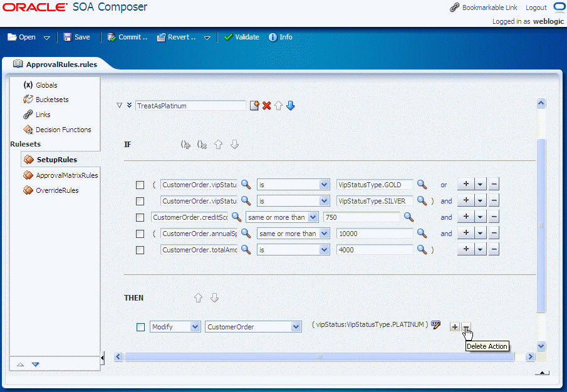Check the VipStatusType.SILVER condition checkbox
567x392 pixels.
click(140, 201)
